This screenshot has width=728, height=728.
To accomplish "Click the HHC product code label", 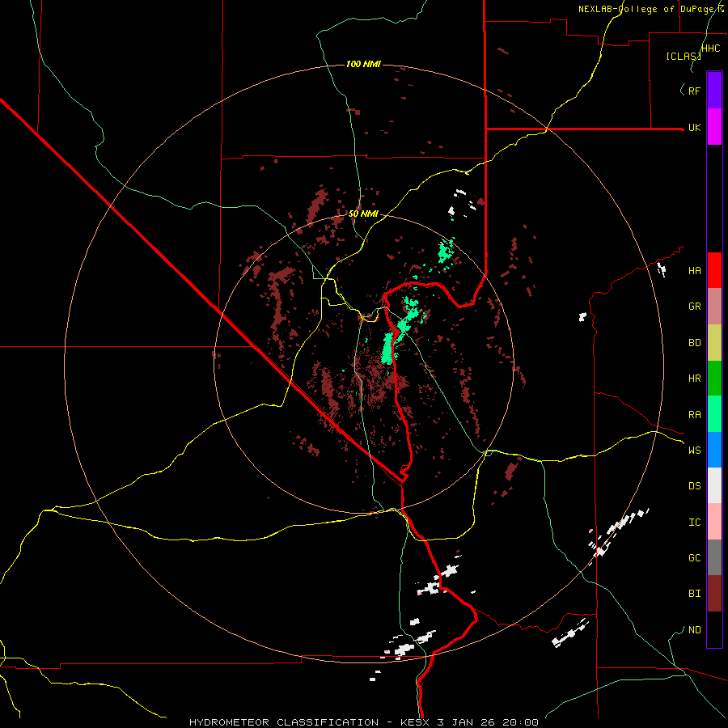I will (x=711, y=49).
